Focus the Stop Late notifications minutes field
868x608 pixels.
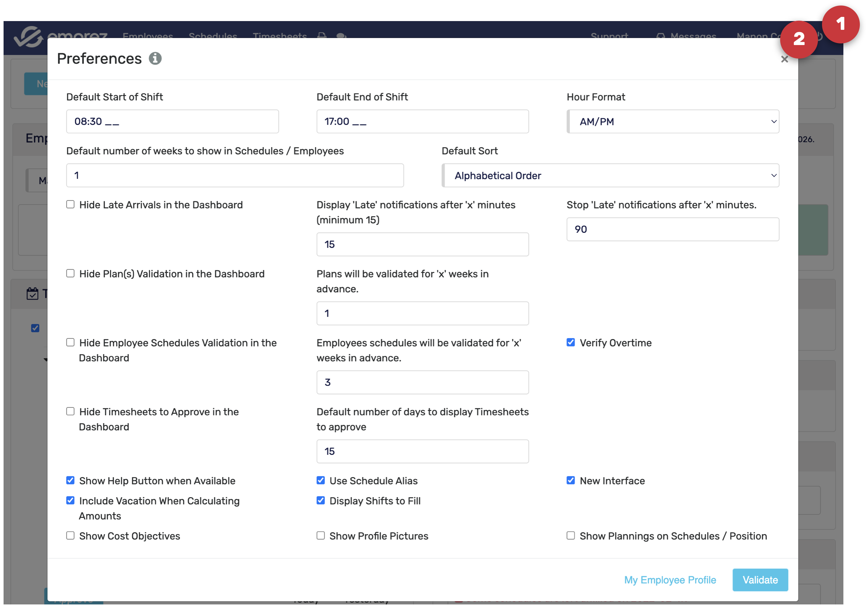pyautogui.click(x=673, y=229)
